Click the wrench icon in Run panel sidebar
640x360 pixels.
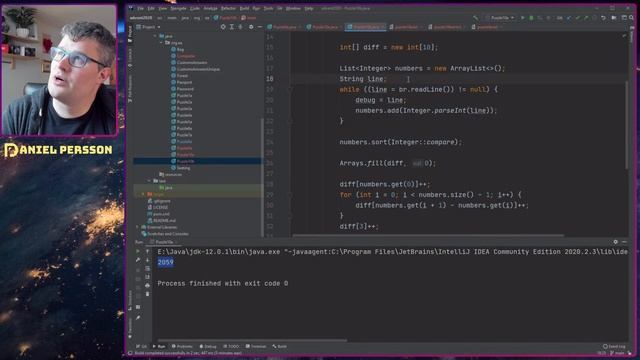[138, 260]
